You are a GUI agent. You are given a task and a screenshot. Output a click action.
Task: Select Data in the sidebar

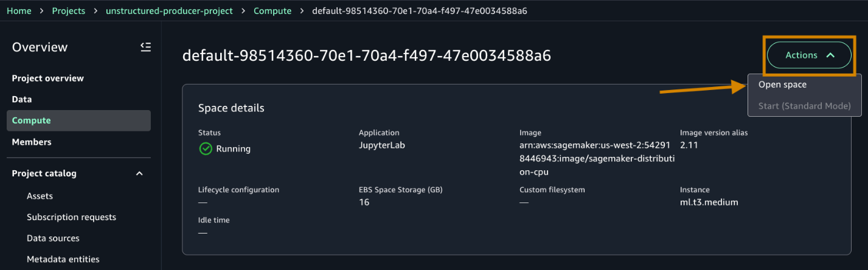(22, 99)
